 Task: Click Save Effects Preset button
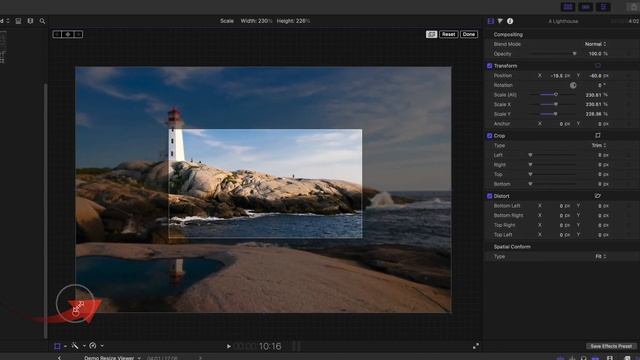(x=611, y=346)
